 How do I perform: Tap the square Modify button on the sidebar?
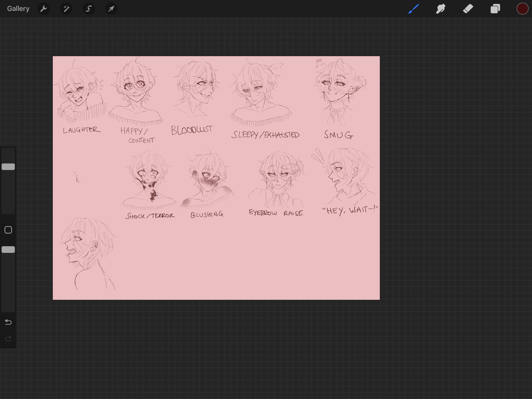coord(8,230)
